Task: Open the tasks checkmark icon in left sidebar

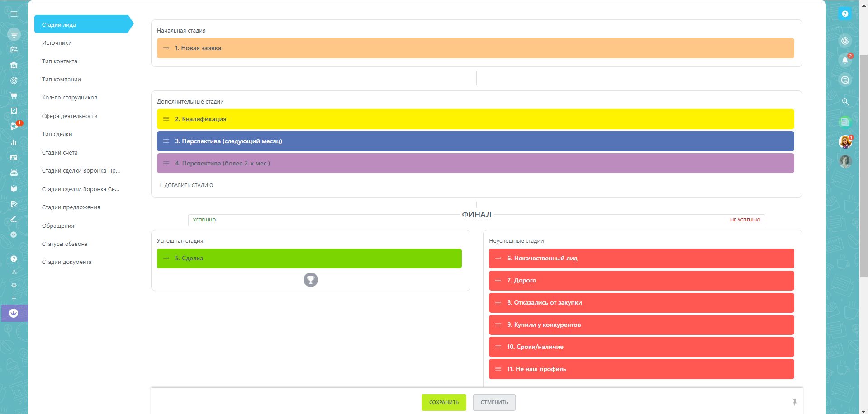Action: coord(14,111)
